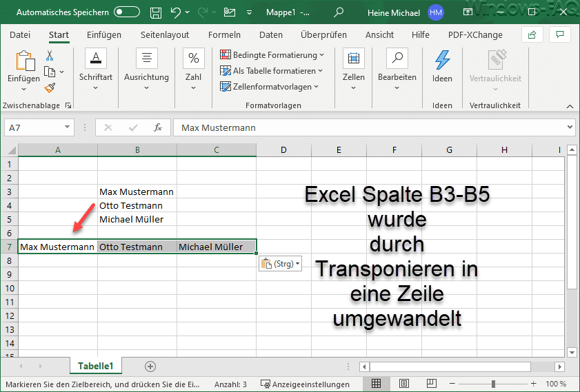Select row 3 header

[x=9, y=192]
